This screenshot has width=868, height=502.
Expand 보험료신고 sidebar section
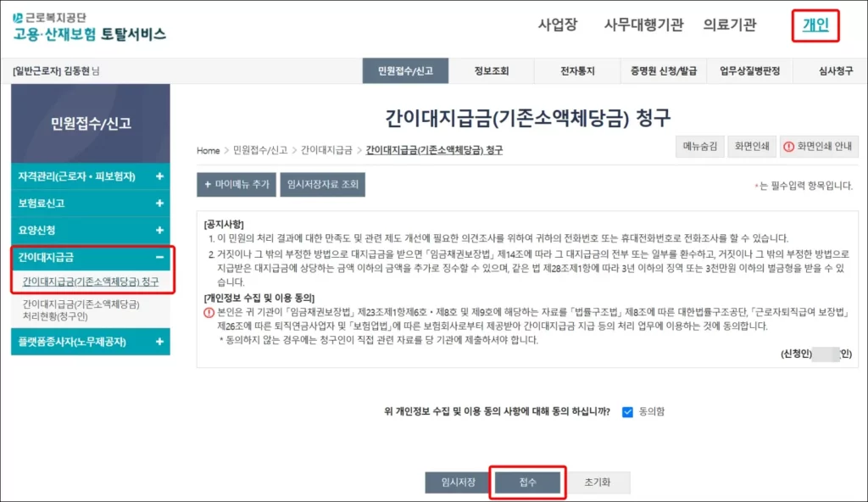point(90,204)
